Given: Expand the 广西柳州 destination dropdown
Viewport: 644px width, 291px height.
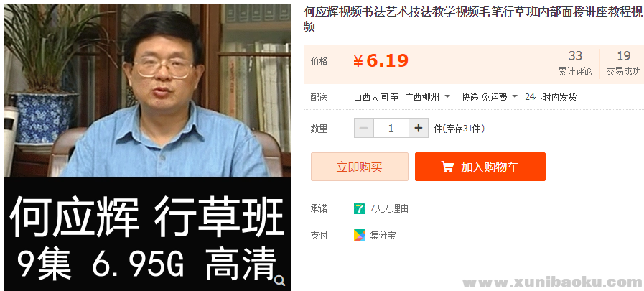Looking at the screenshot, I should [427, 97].
